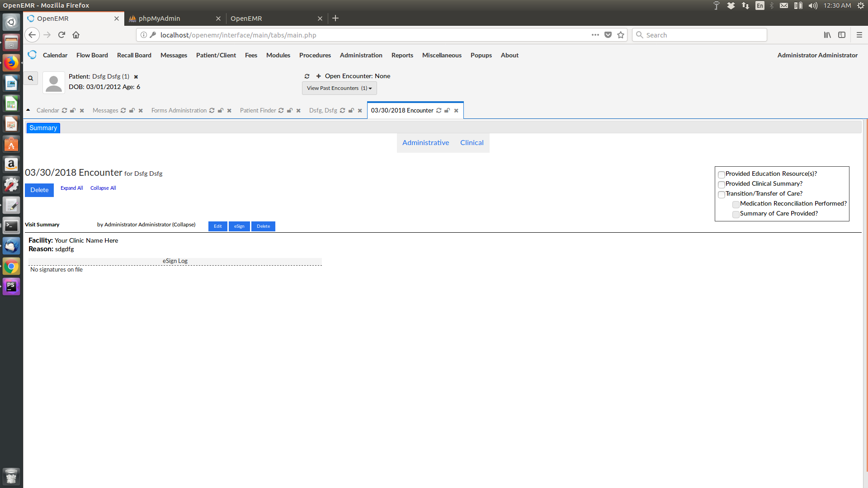Launch Google Chrome from the dock
Viewport: 868px width, 488px height.
[x=11, y=266]
